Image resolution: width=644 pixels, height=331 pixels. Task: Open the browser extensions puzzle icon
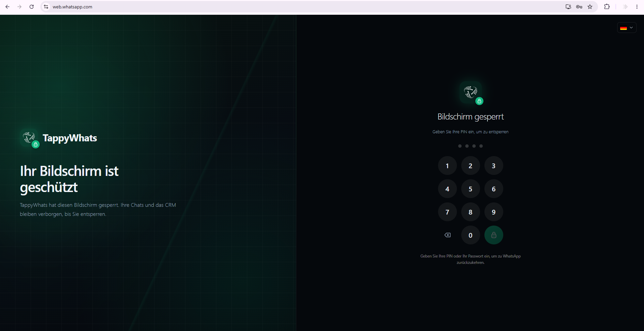pos(607,7)
